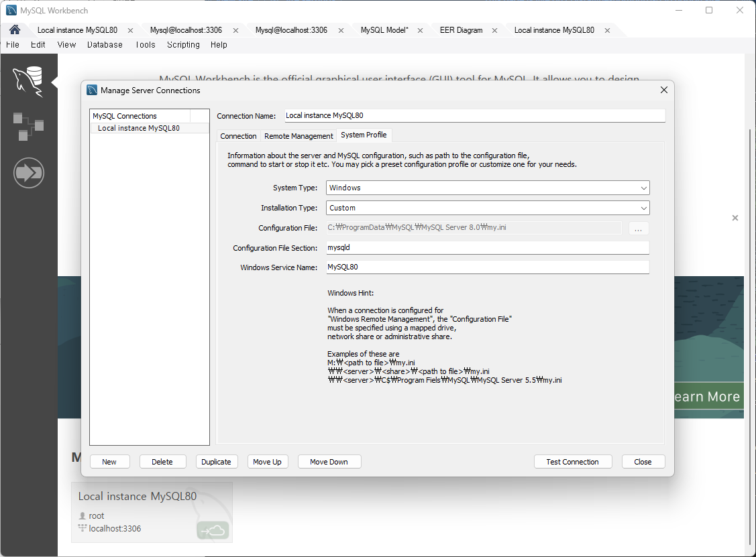The width and height of the screenshot is (756, 557).
Task: Close the Manage Server Connections dialog with X
Action: pyautogui.click(x=664, y=90)
